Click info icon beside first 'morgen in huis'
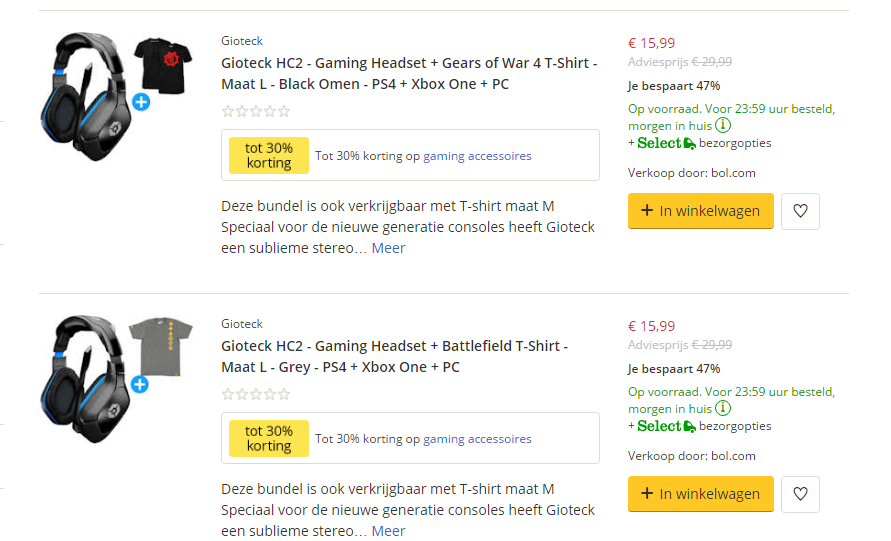This screenshot has height=541, width=891. coord(723,126)
